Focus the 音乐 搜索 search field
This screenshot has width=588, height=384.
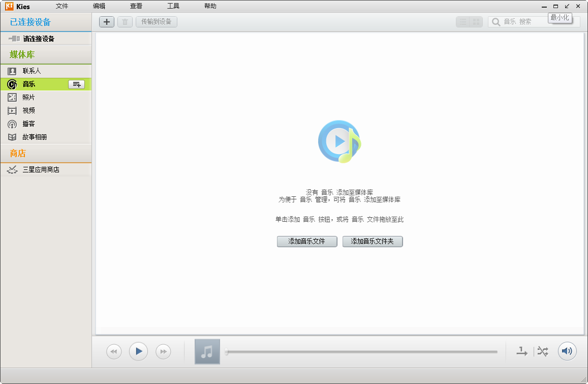pyautogui.click(x=534, y=22)
